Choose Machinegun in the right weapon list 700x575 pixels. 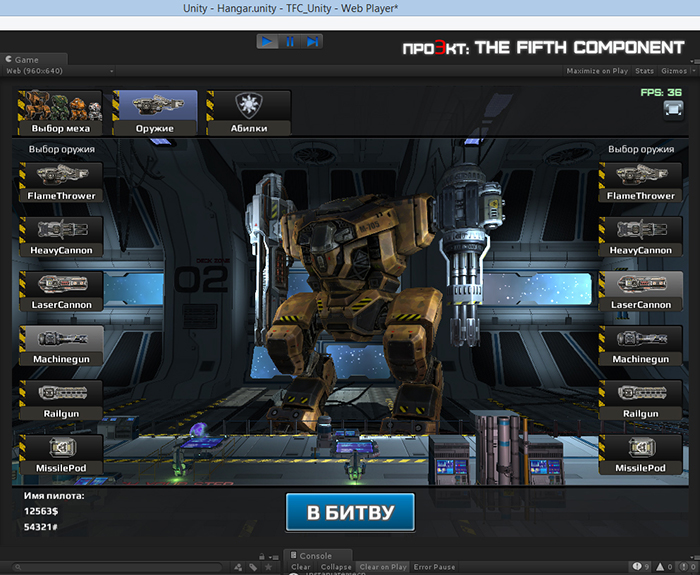coord(641,346)
